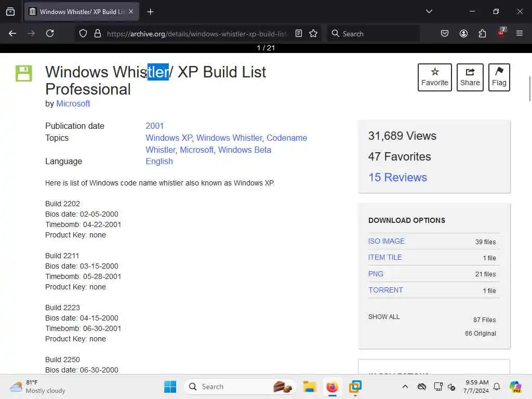Open the Windows XP topic link

(x=169, y=138)
